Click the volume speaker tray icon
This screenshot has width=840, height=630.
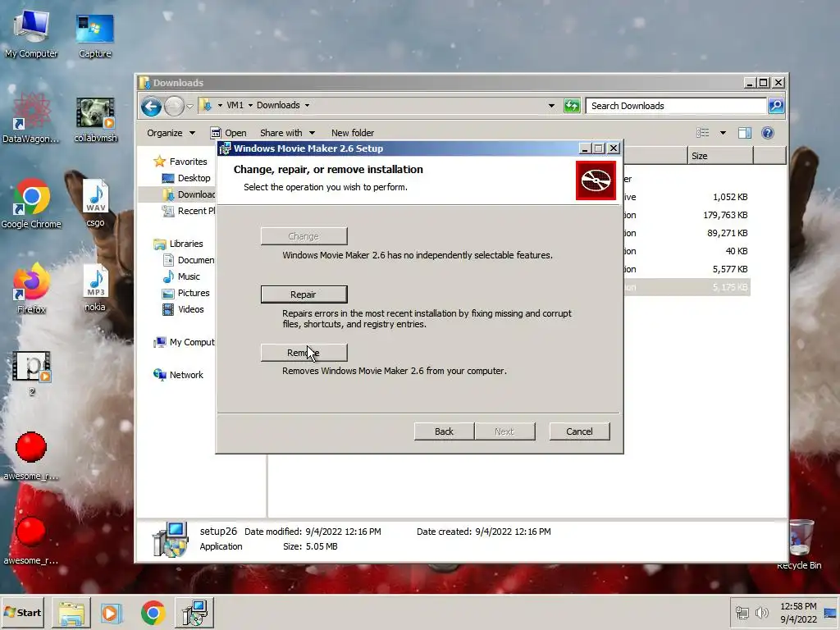coord(761,612)
